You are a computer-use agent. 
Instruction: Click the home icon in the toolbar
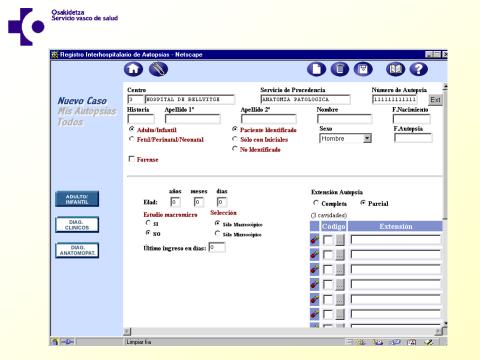pyautogui.click(x=133, y=69)
